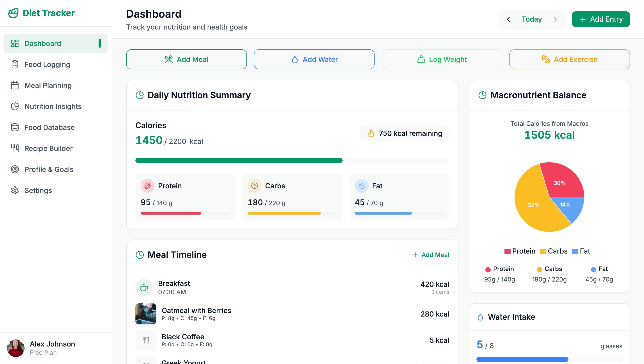Open the Recipe Builder
This screenshot has height=364, width=644.
point(48,149)
